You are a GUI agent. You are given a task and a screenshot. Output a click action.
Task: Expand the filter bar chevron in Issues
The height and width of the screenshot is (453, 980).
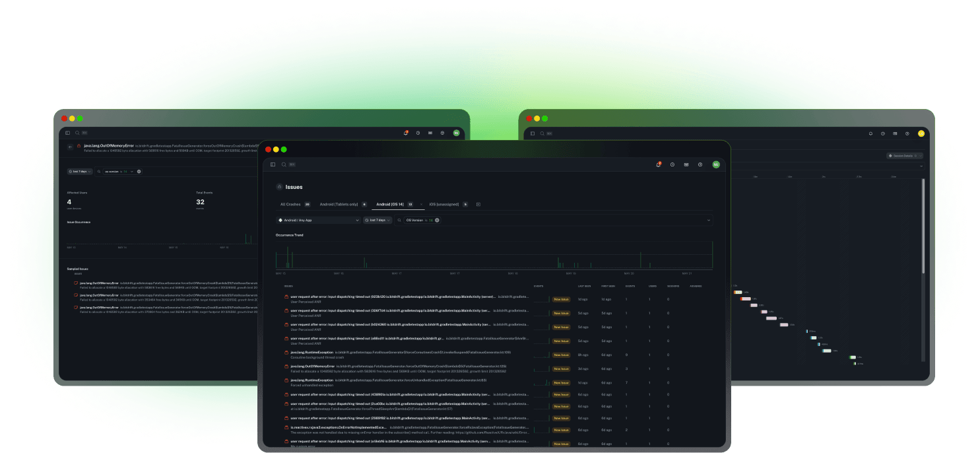pyautogui.click(x=709, y=220)
